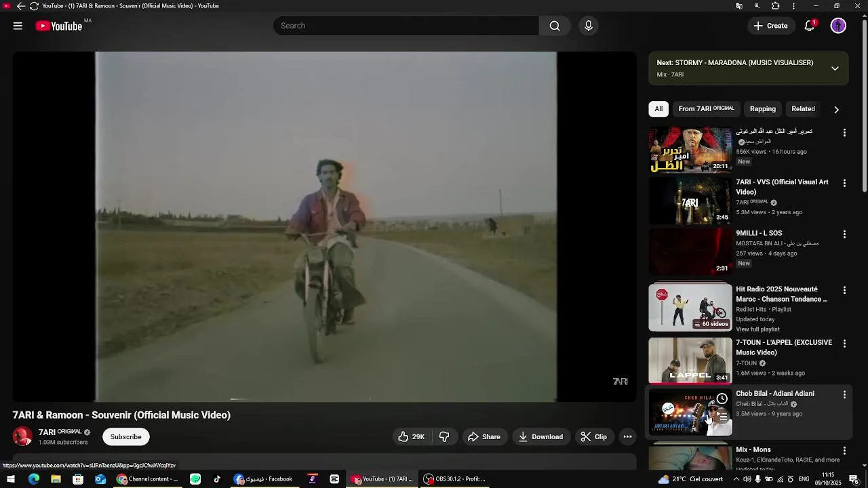The width and height of the screenshot is (868, 488).
Task: Open the browser three-dot menu
Action: (794, 6)
